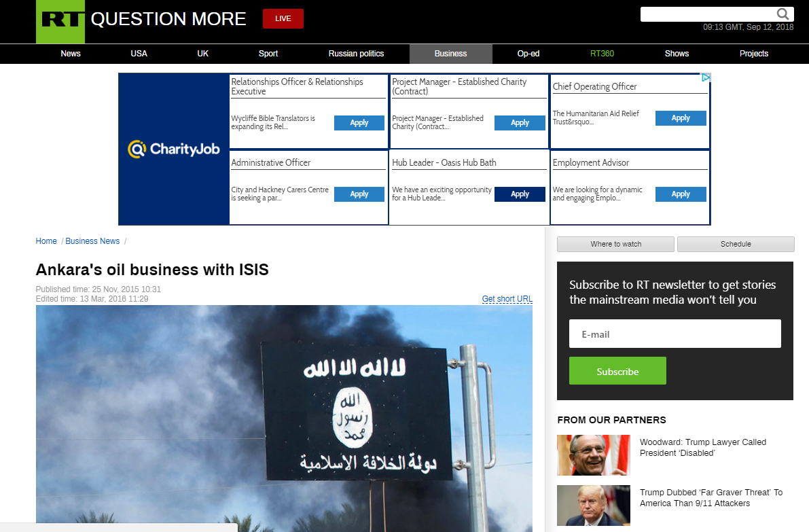Click the search magnifier icon
The image size is (809, 532).
783,14
